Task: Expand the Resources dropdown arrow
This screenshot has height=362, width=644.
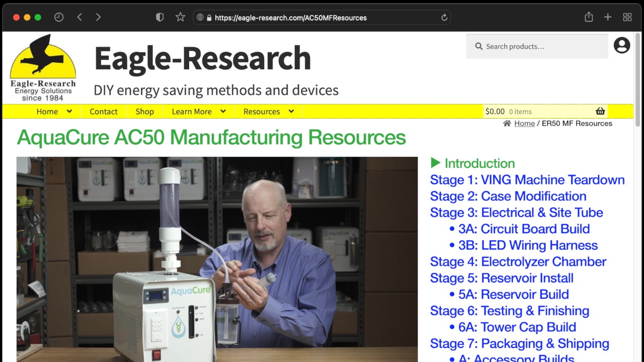Action: click(291, 111)
